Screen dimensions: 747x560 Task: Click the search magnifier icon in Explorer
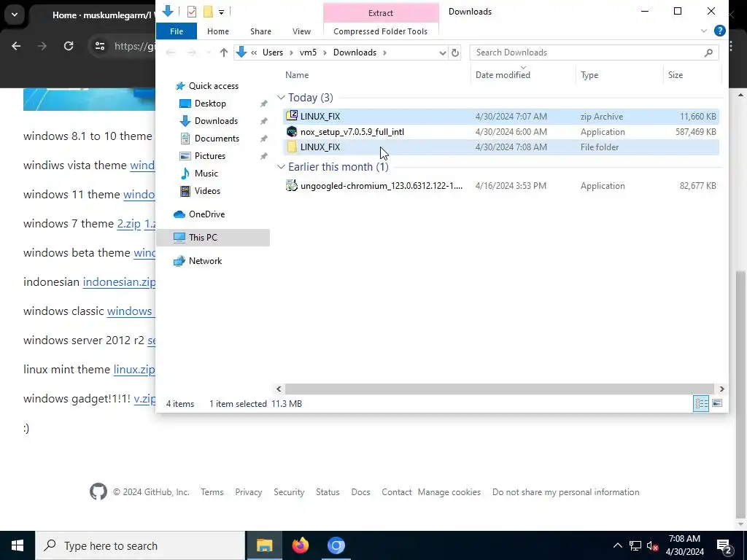[x=708, y=52]
